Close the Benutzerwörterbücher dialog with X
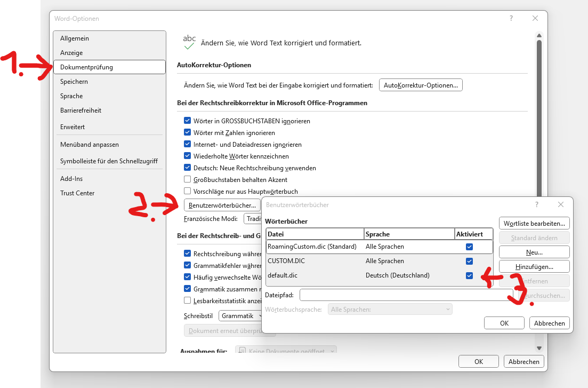 coord(561,205)
